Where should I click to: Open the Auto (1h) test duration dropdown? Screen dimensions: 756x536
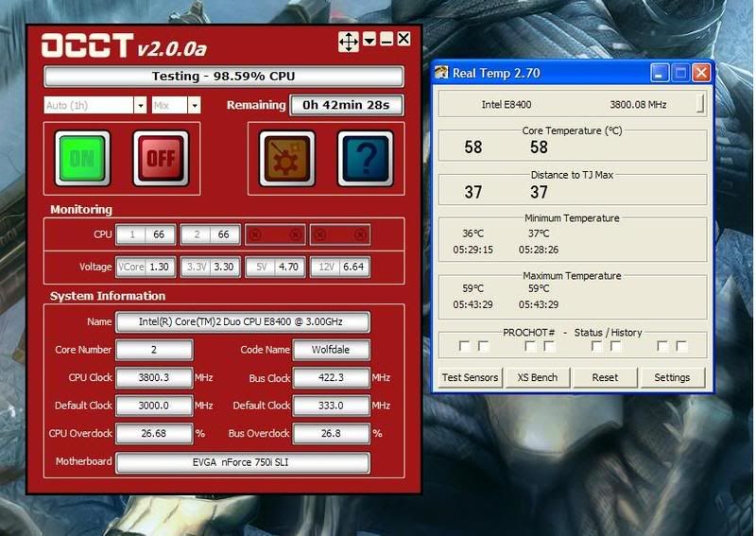pos(140,105)
